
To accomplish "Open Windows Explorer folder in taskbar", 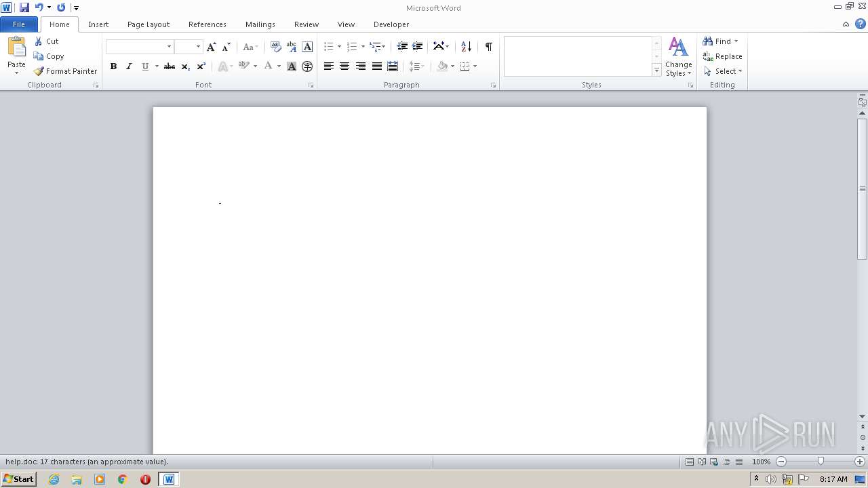I will (77, 479).
